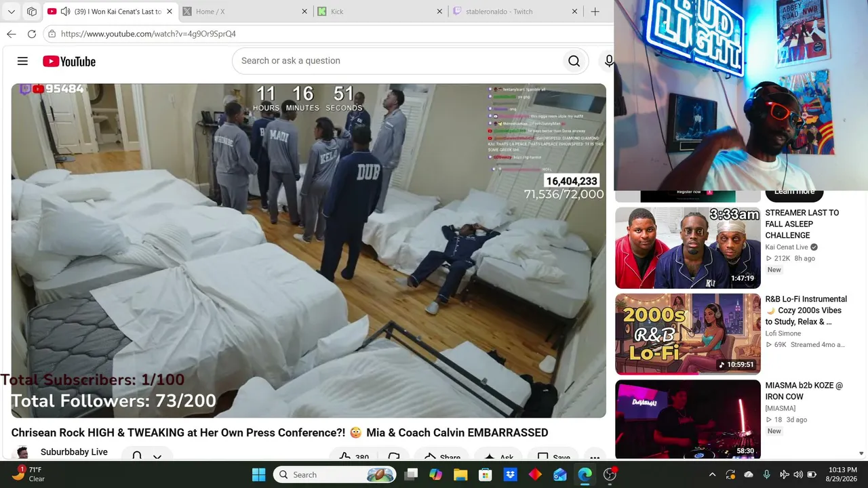Screen dimensions: 868x488
Task: Open the Suburbbaby Live channel avatar
Action: pyautogui.click(x=22, y=453)
